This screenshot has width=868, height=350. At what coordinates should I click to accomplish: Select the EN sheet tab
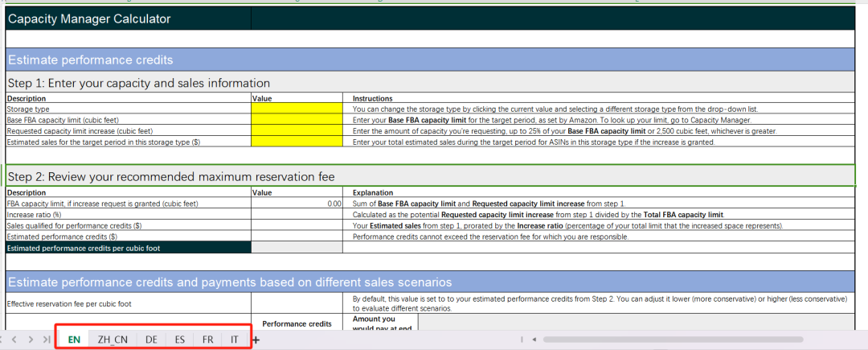(74, 340)
